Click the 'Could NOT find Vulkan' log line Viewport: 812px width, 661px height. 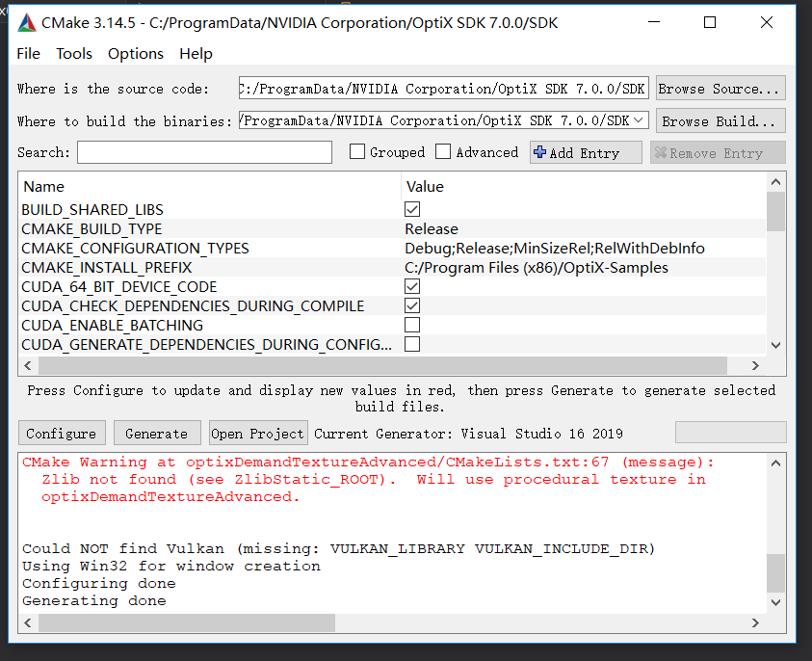[339, 548]
